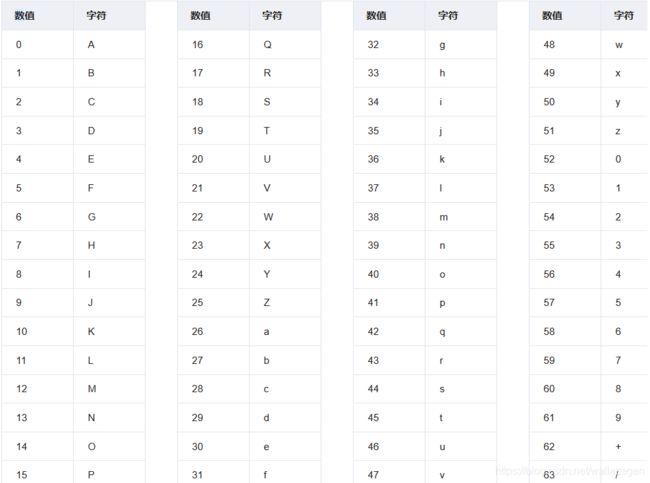Select the cell with character Q
Viewport: 650px width, 483px height.
click(285, 45)
